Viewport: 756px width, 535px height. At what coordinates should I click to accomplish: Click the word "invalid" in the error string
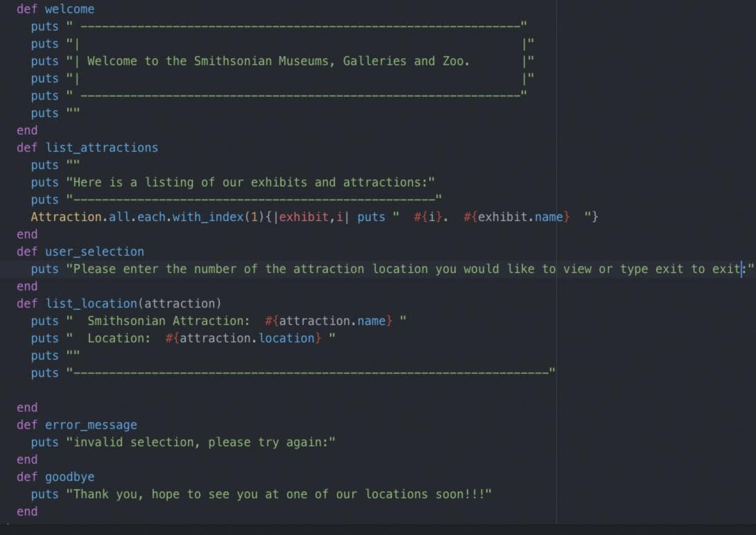98,443
